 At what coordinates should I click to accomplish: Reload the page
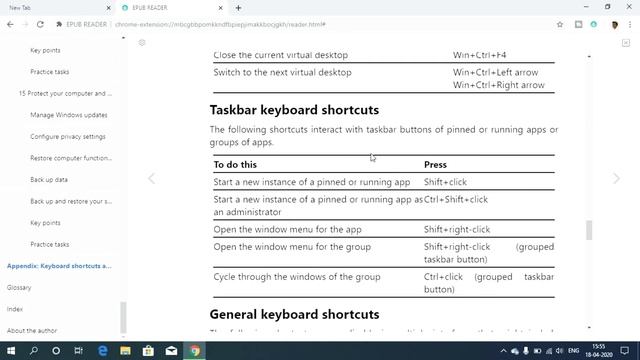pyautogui.click(x=40, y=24)
